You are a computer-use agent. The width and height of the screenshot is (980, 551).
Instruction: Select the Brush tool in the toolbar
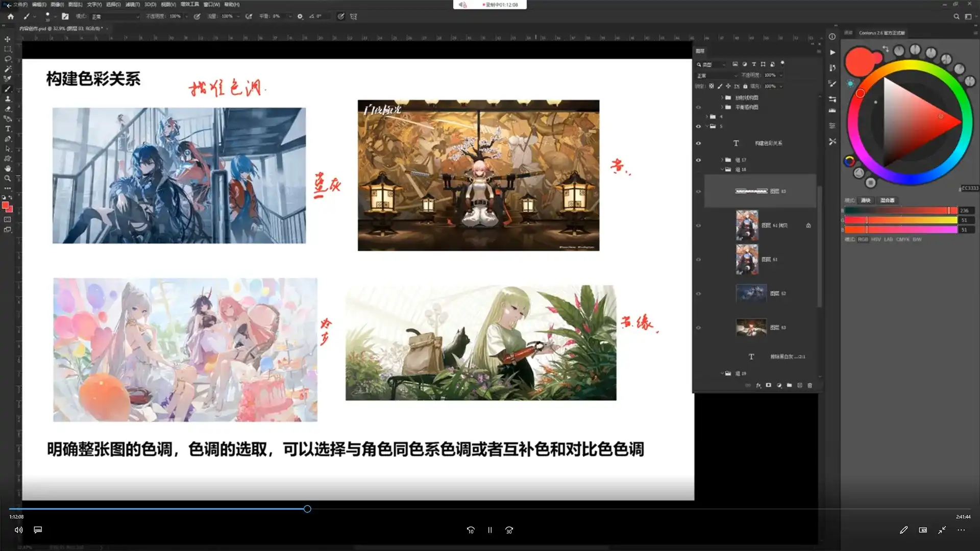(8, 89)
